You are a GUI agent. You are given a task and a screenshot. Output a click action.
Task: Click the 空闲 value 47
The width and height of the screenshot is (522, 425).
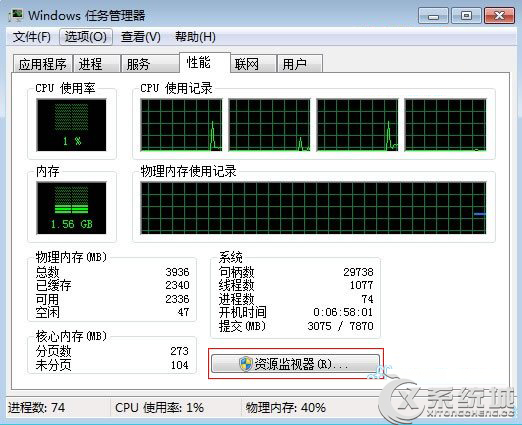(183, 312)
